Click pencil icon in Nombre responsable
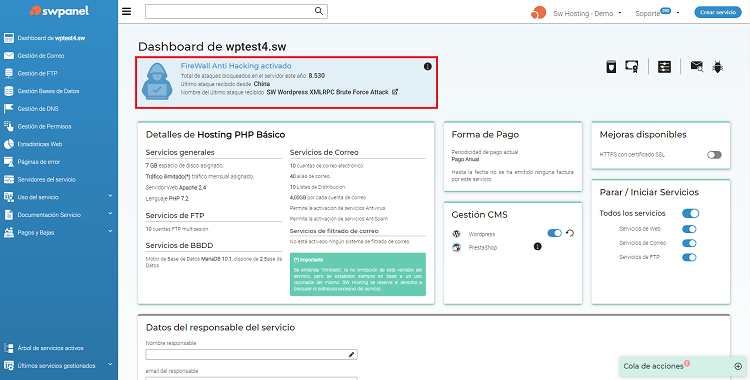The height and width of the screenshot is (380, 750). click(x=352, y=355)
